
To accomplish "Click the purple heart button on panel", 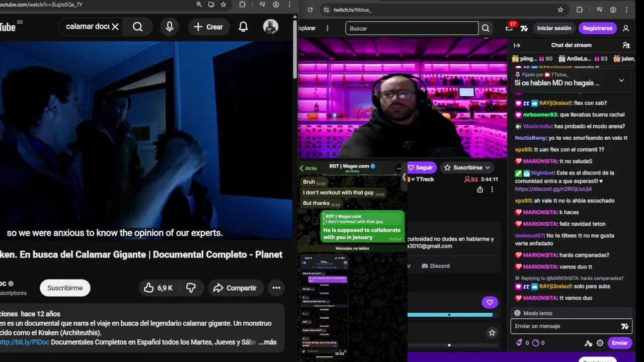I will click(490, 302).
